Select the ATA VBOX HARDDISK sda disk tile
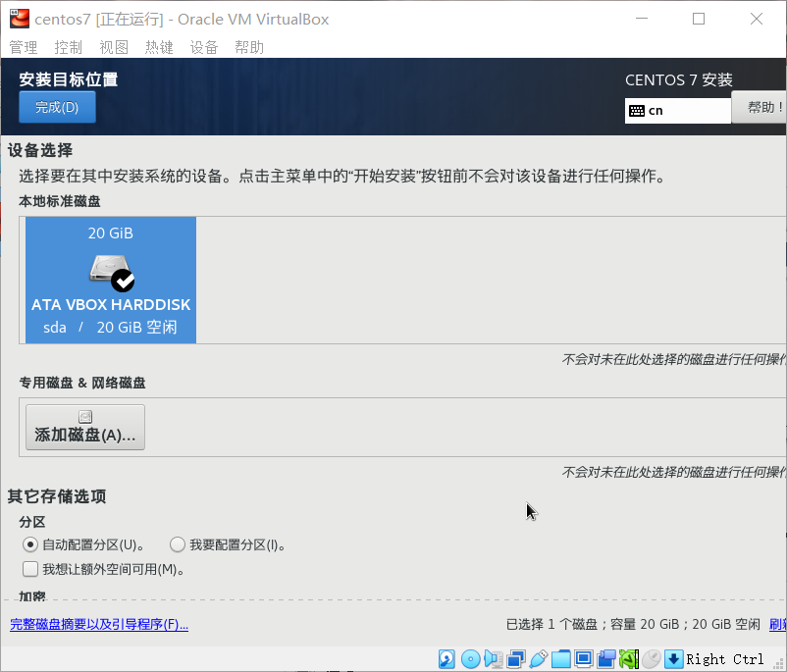Viewport: 787px width, 672px height. pyautogui.click(x=111, y=280)
